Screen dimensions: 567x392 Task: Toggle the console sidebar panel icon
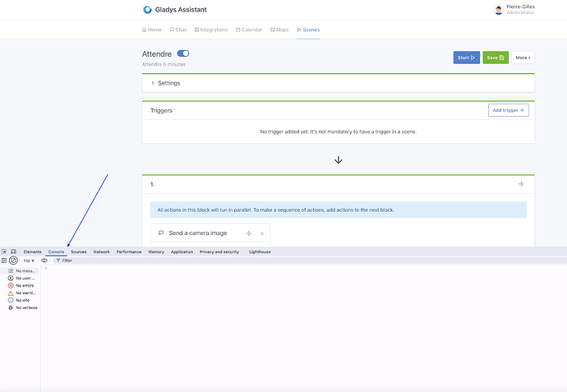tap(4, 261)
